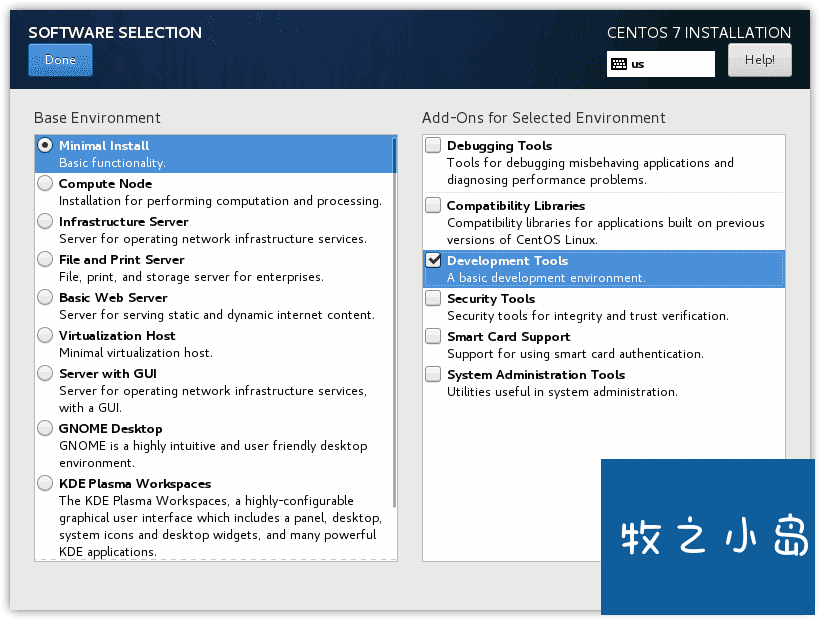Choose Infrastructure Server environment

pos(45,221)
